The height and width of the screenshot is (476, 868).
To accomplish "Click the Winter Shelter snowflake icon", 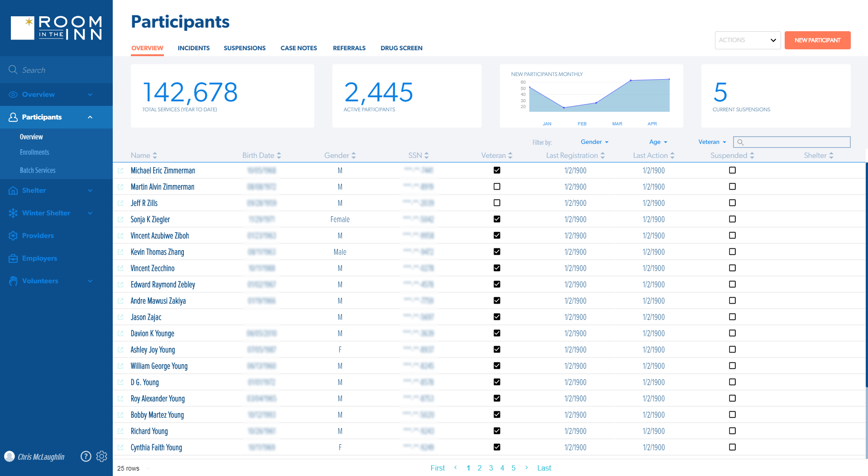I will (x=13, y=213).
